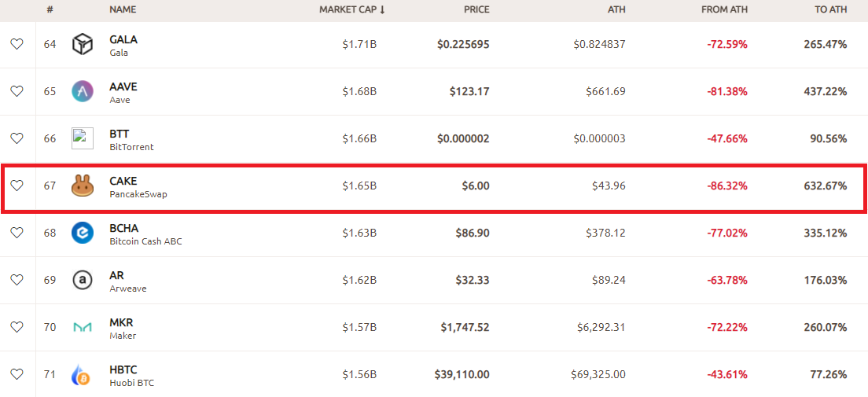Image resolution: width=868 pixels, height=397 pixels.
Task: Click MKR ATH value $6,292.31
Action: [x=601, y=327]
